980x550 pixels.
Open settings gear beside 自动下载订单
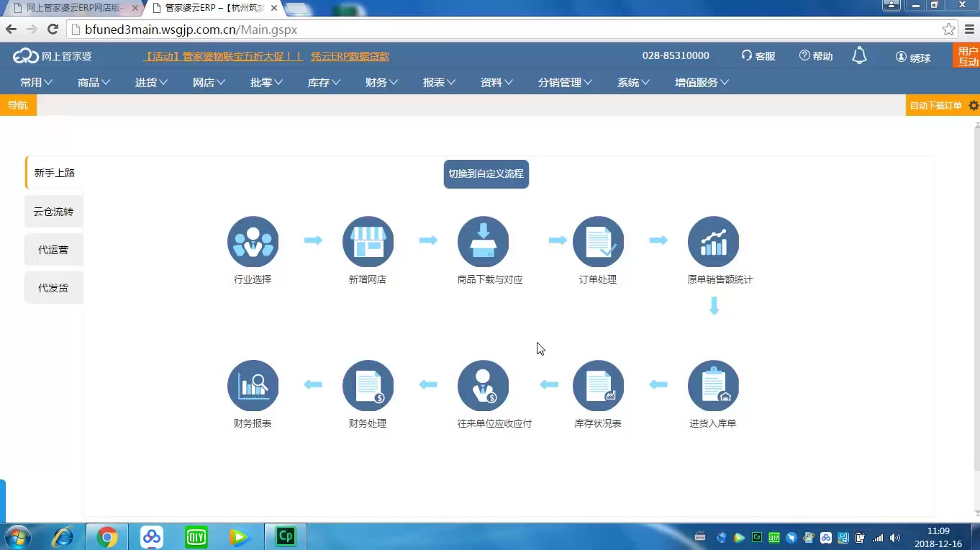point(974,105)
